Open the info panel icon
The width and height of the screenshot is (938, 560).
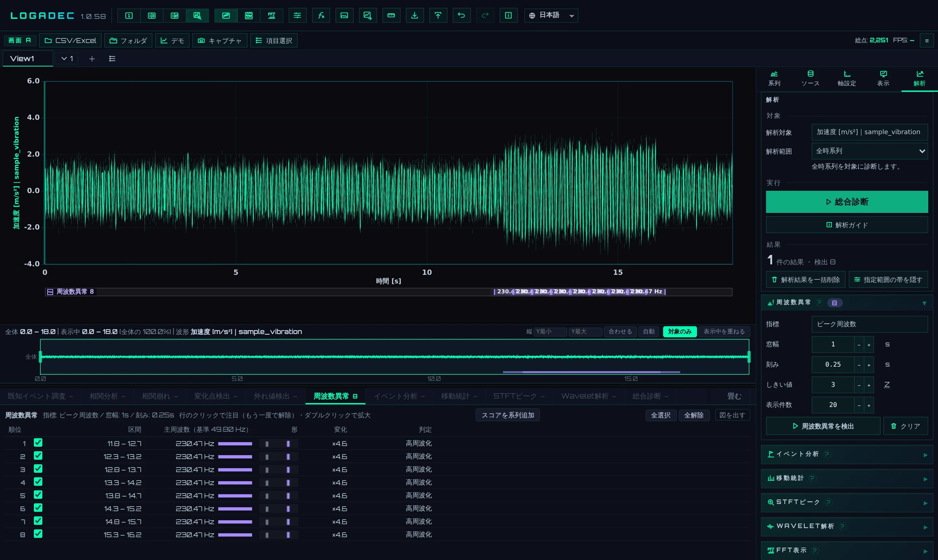508,16
